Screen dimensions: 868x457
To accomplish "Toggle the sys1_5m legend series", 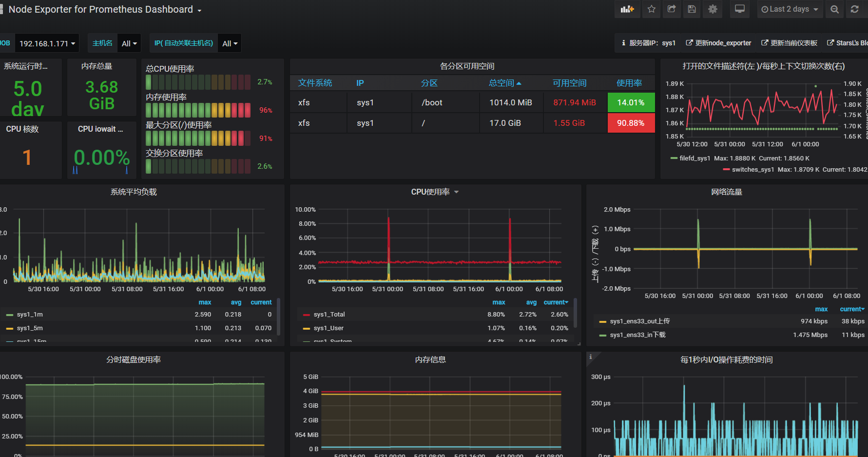I will pos(30,328).
